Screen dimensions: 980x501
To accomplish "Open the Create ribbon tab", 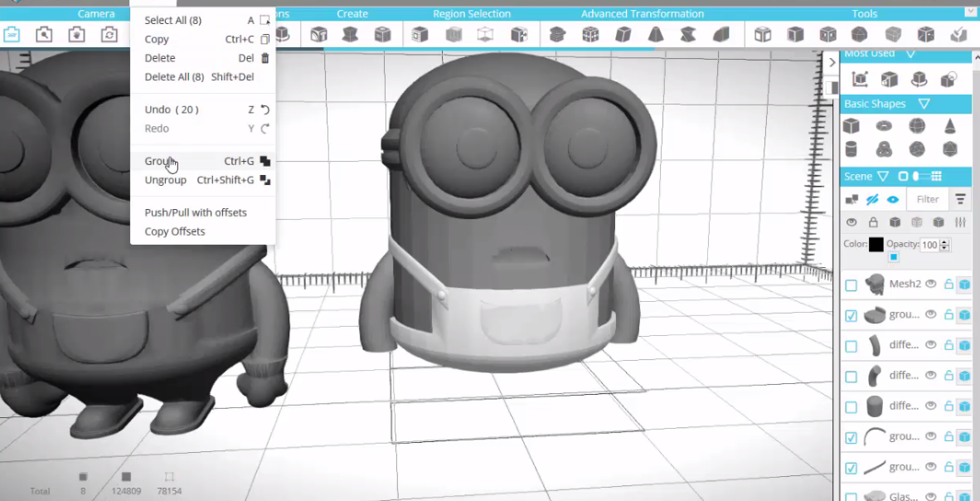I will tap(352, 14).
